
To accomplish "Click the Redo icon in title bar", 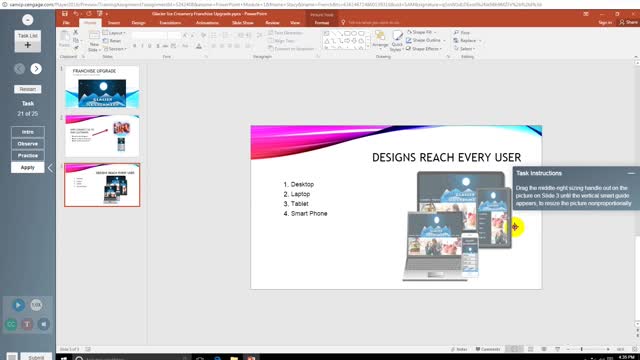I will click(89, 14).
